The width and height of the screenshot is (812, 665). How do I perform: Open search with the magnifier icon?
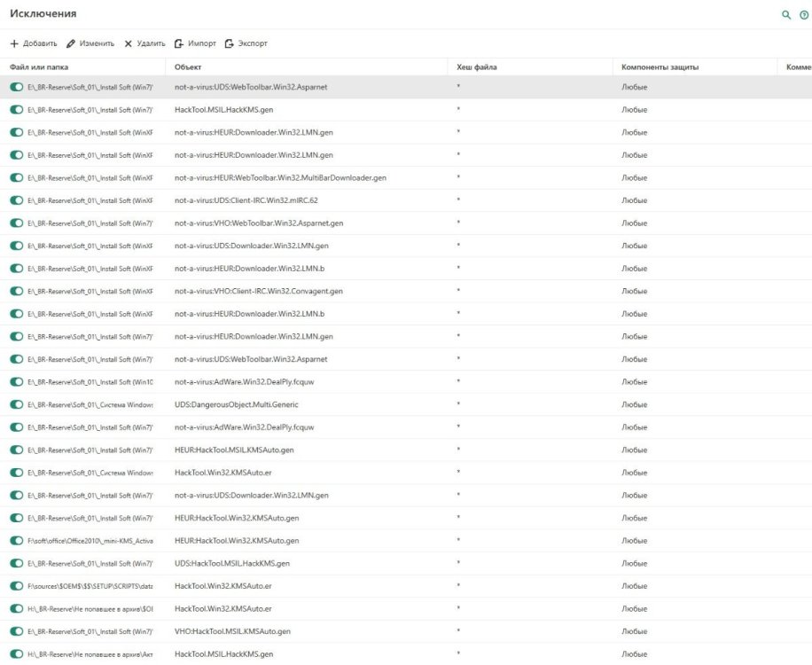point(785,15)
